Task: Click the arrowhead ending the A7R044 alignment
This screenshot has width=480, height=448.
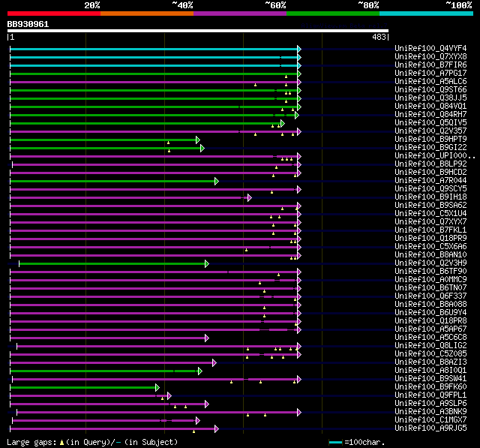Action: (217, 182)
